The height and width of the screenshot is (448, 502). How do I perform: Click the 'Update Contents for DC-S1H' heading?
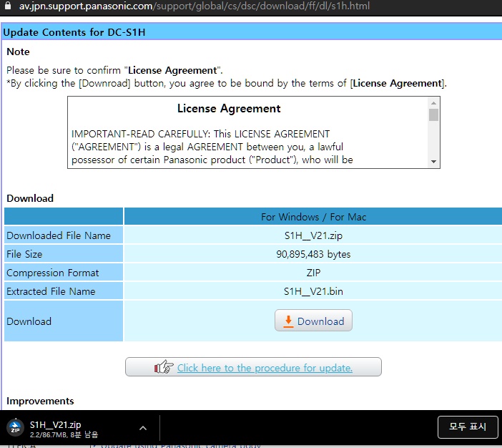tap(74, 32)
